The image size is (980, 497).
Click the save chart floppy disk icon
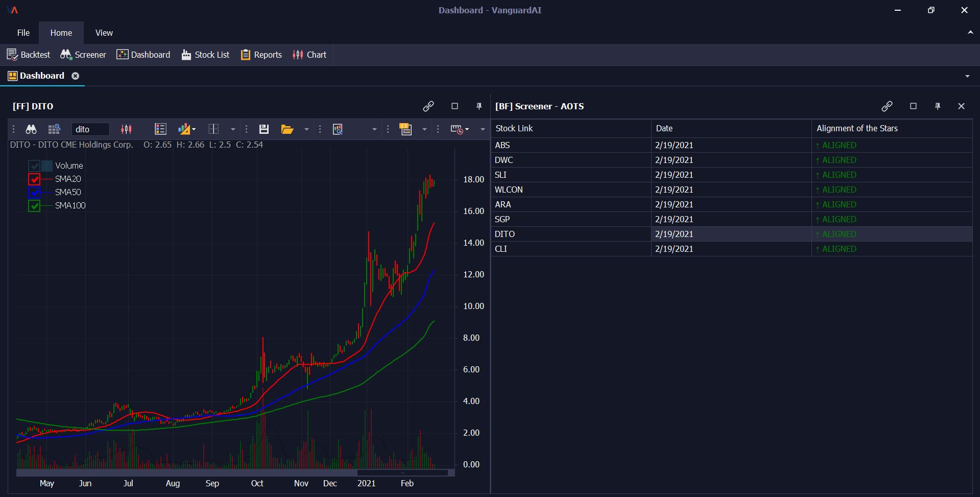point(264,129)
